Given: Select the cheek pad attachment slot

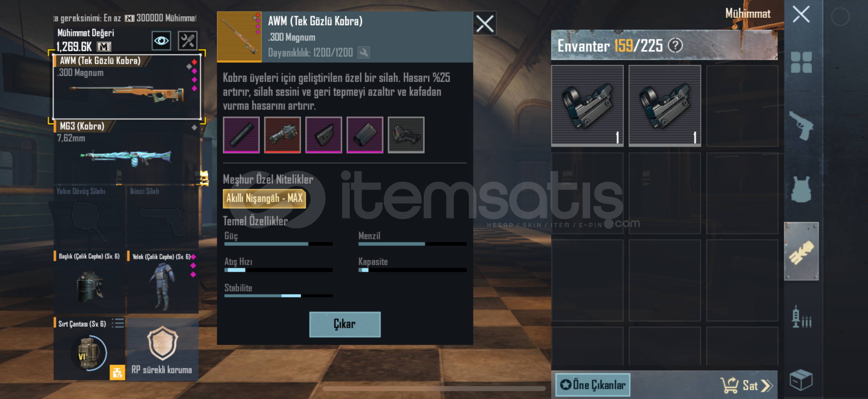Looking at the screenshot, I should pyautogui.click(x=324, y=135).
